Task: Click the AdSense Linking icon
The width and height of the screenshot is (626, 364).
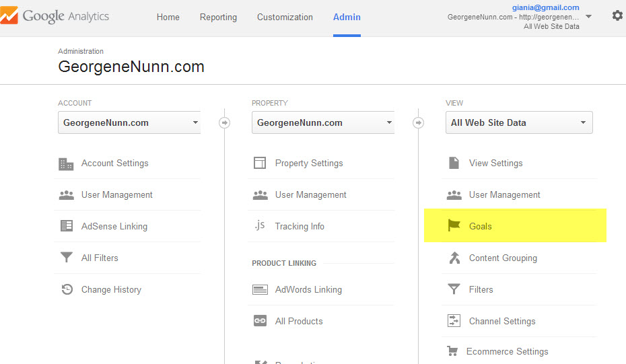Action: [66, 226]
